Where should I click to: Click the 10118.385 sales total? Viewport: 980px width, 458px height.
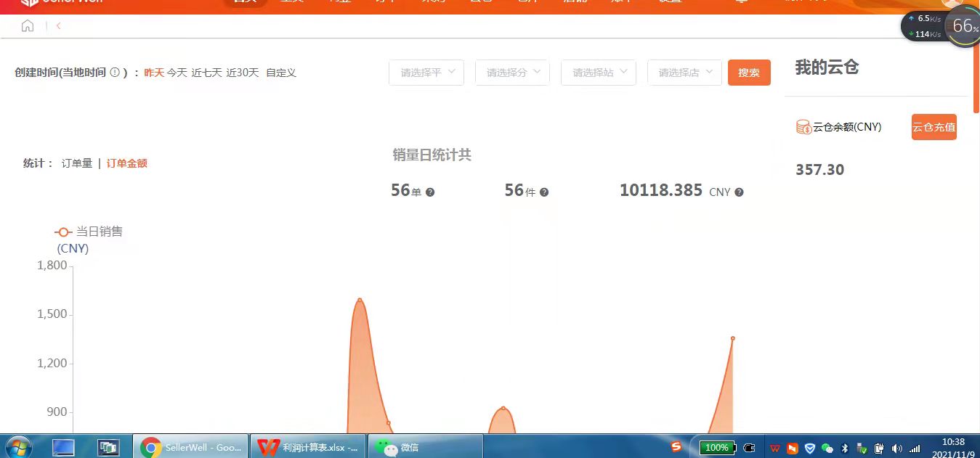pyautogui.click(x=661, y=191)
